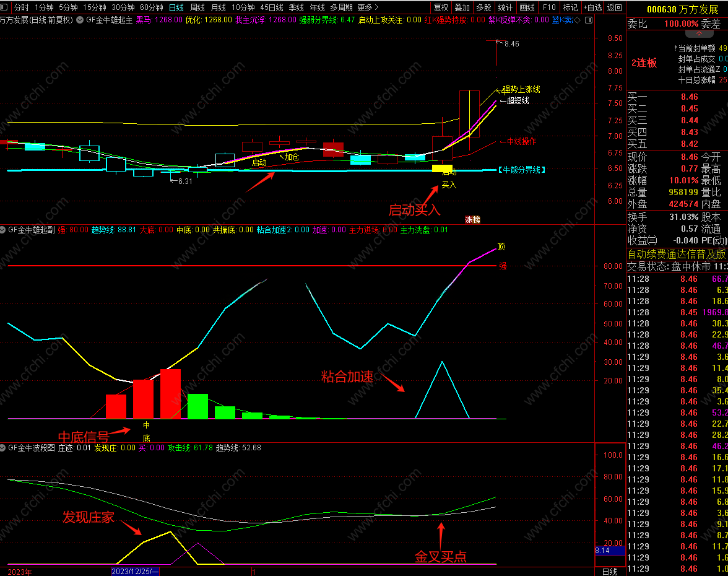Click the 万方发展(日线.前复权) chart title
This screenshot has height=576, width=728.
37,20
